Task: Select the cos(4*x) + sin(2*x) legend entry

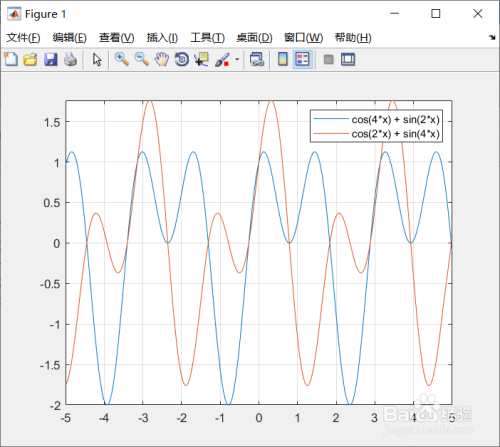Action: [x=376, y=119]
